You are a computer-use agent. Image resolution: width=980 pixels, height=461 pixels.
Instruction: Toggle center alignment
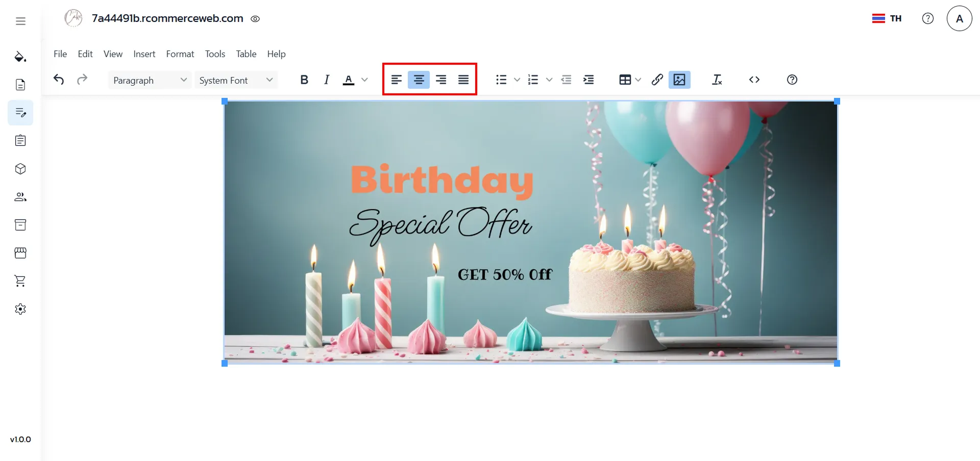[419, 80]
